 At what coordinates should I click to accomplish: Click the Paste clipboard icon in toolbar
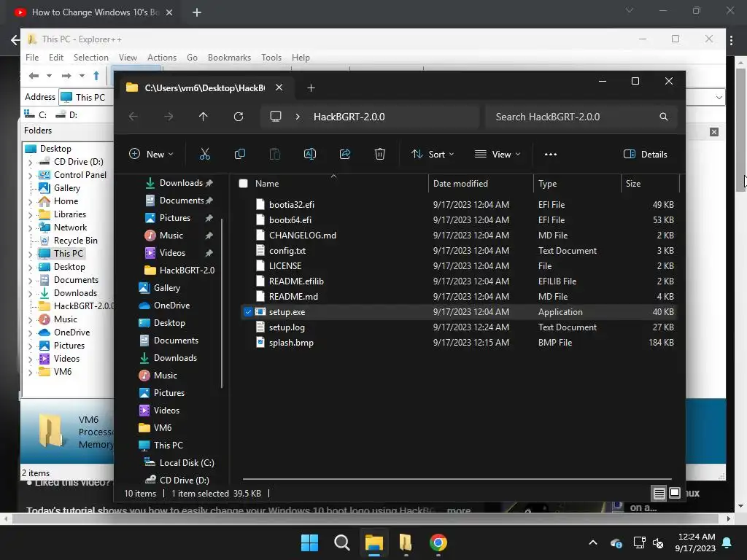(275, 154)
